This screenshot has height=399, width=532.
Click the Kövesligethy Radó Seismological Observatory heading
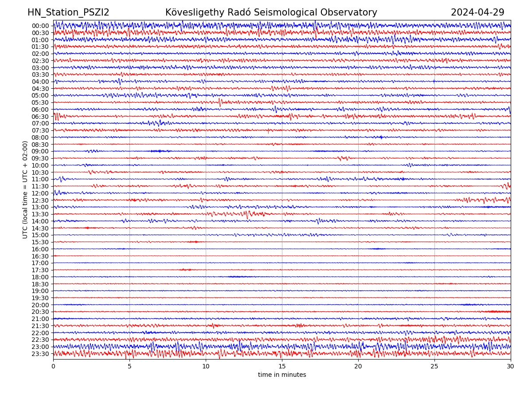(x=271, y=12)
